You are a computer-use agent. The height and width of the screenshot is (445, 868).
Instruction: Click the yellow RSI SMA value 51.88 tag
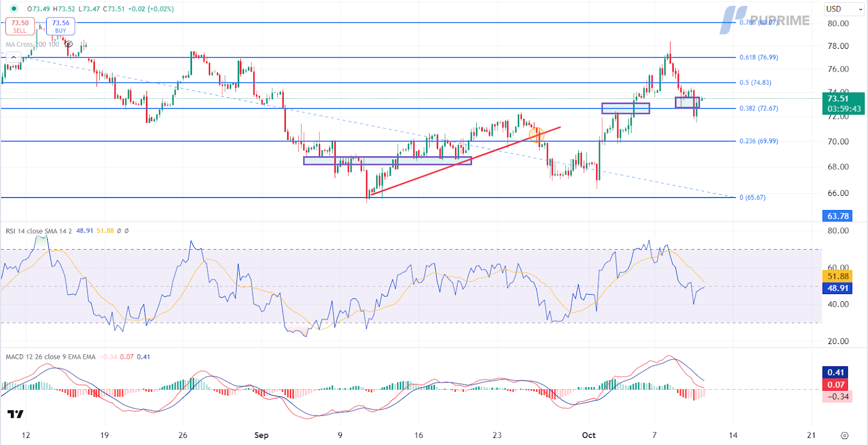point(838,276)
